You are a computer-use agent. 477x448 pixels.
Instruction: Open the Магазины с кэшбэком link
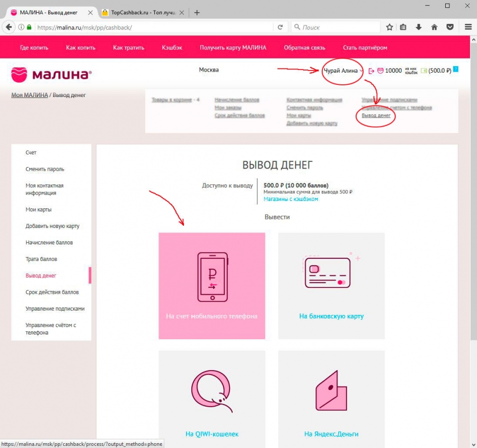click(x=291, y=199)
